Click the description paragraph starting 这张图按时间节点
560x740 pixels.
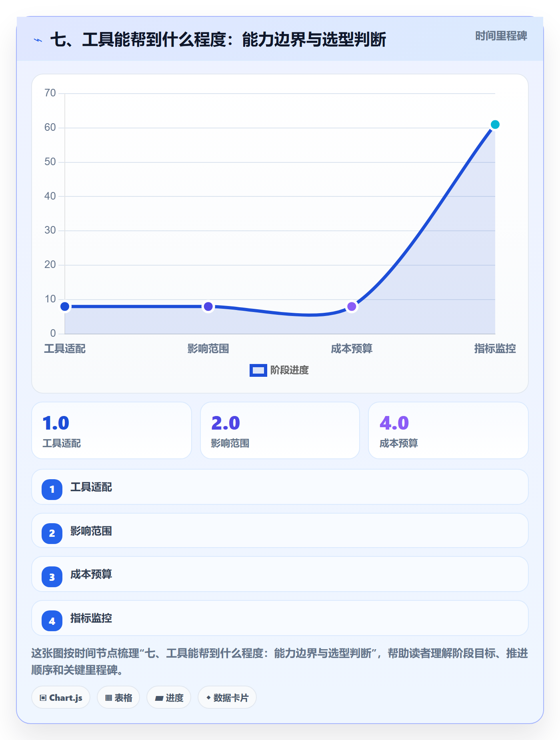280,662
